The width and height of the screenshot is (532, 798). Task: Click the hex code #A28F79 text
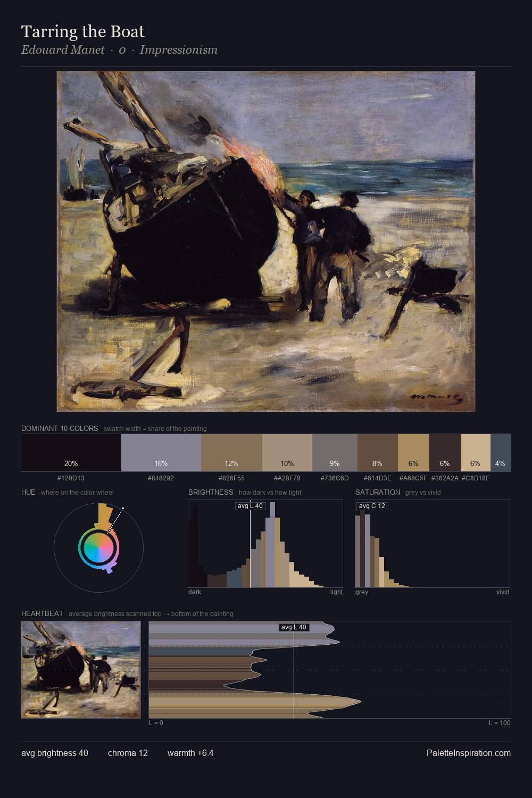[287, 478]
